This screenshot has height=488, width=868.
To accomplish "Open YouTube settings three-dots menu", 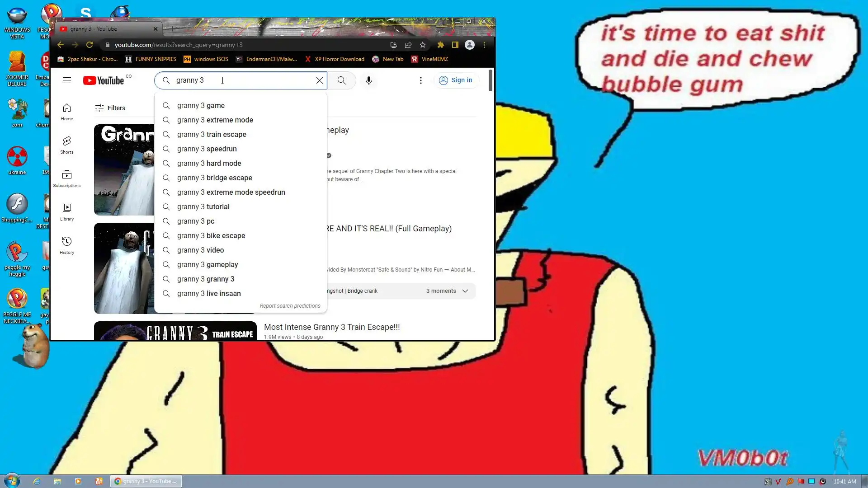I will (420, 80).
